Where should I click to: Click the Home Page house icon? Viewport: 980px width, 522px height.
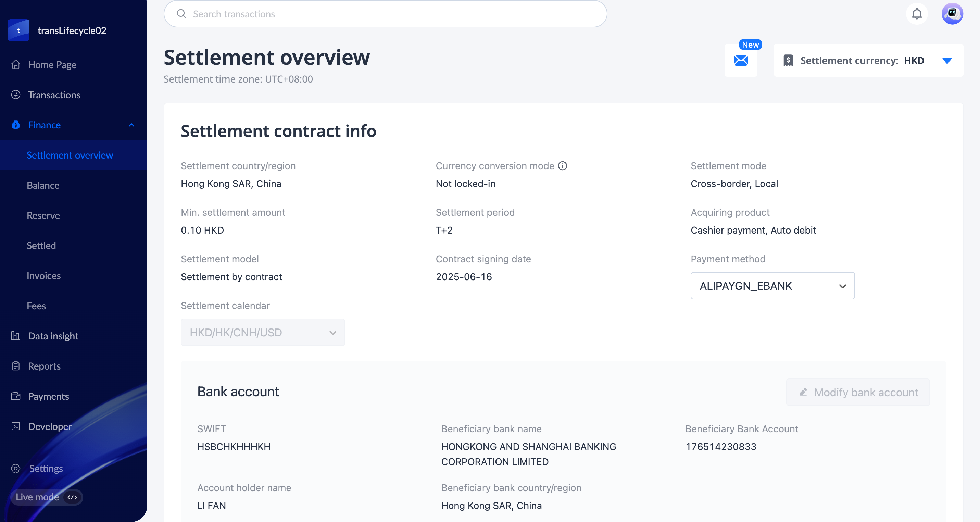point(16,65)
